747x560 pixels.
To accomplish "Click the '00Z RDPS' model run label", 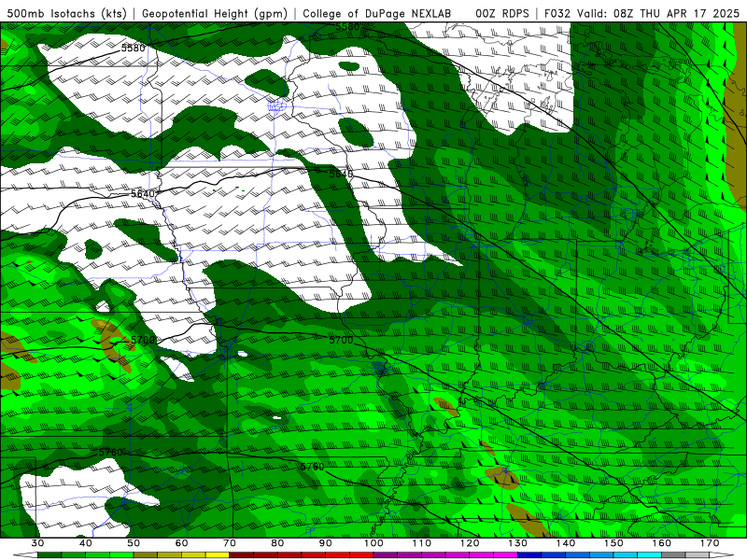I will 502,13.
